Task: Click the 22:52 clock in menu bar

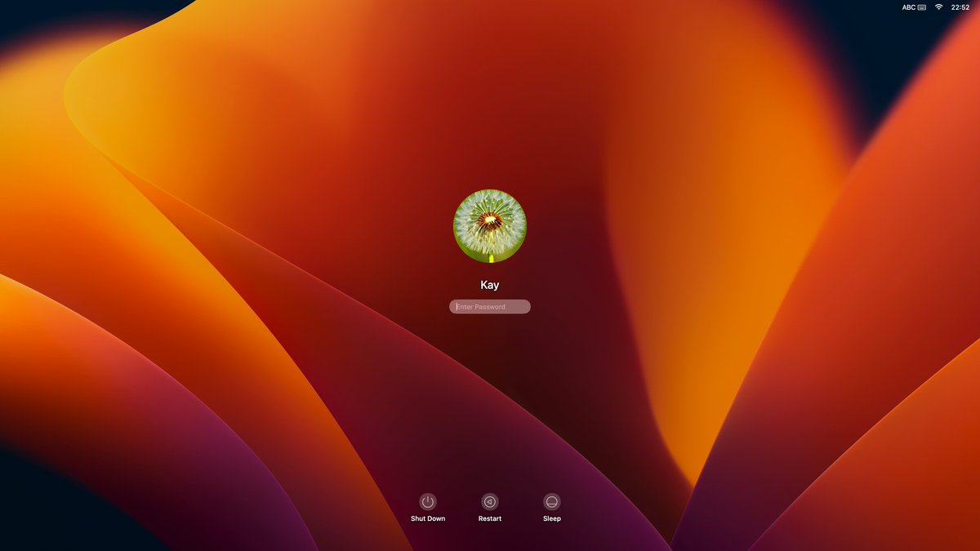Action: click(x=960, y=7)
